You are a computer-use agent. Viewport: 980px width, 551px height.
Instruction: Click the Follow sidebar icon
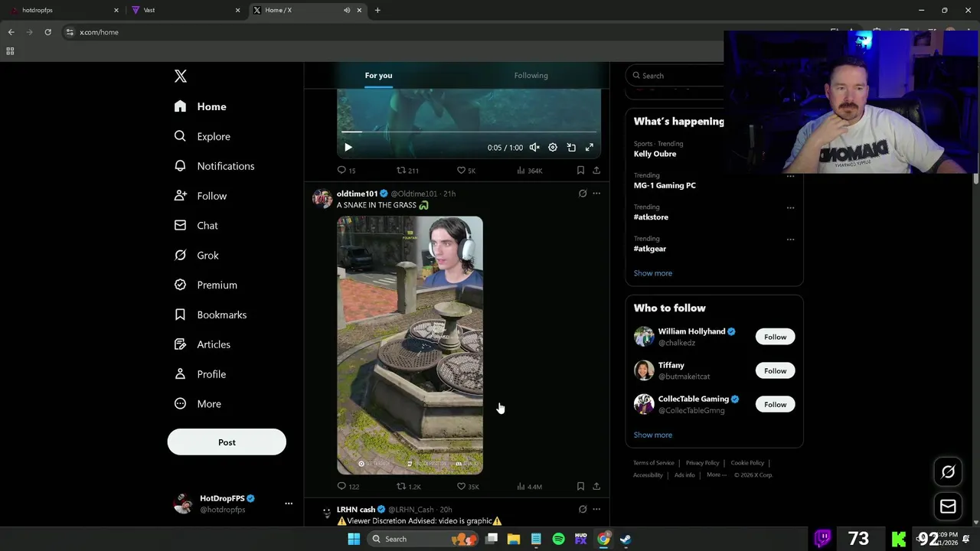click(x=180, y=196)
